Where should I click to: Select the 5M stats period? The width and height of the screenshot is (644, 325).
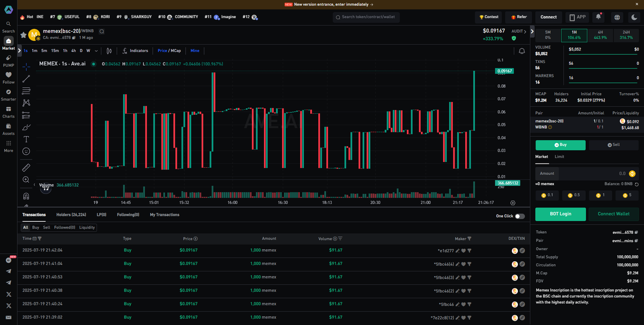point(547,35)
